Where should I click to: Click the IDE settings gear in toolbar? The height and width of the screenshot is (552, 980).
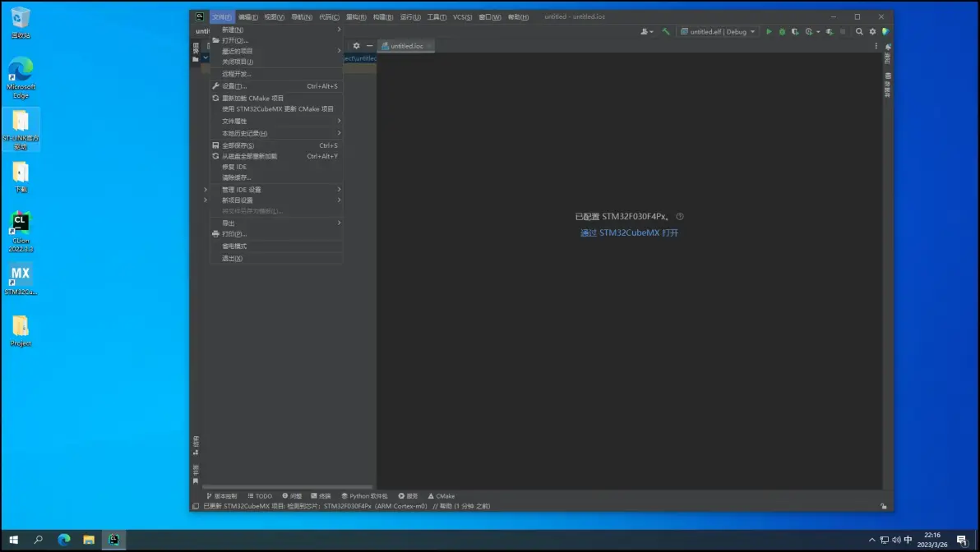tap(872, 32)
